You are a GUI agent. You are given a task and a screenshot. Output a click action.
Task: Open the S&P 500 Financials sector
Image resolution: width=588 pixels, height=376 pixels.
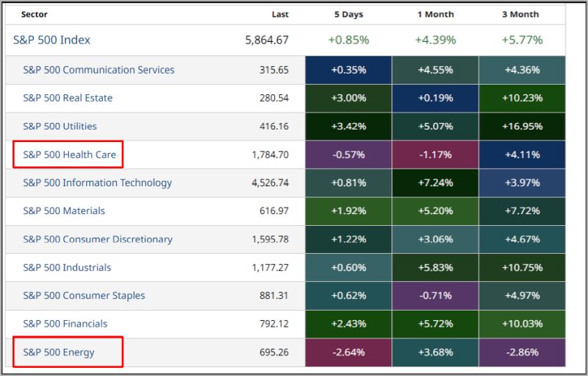click(65, 324)
